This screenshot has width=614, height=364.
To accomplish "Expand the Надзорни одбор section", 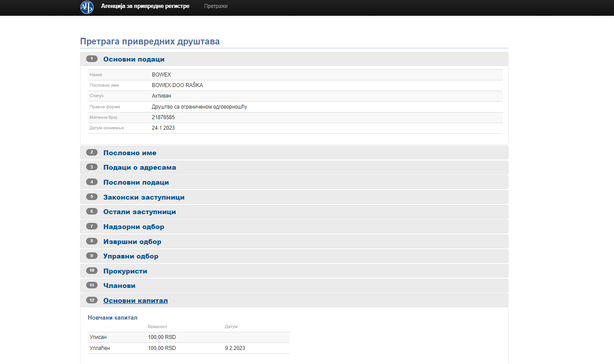I will tap(134, 227).
